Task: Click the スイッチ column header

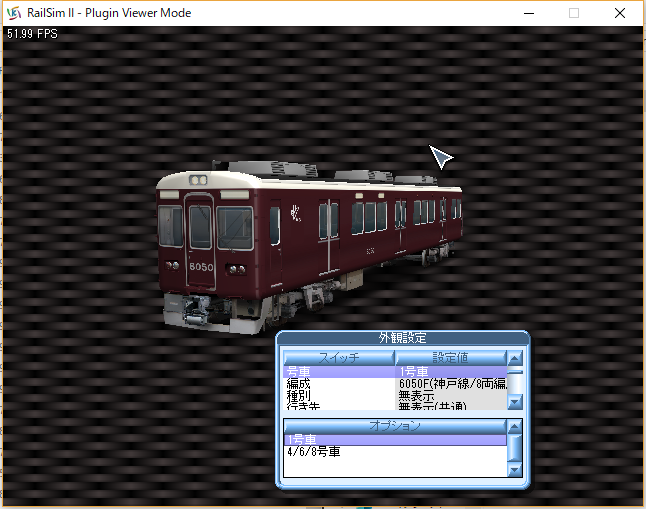Action: [x=339, y=358]
